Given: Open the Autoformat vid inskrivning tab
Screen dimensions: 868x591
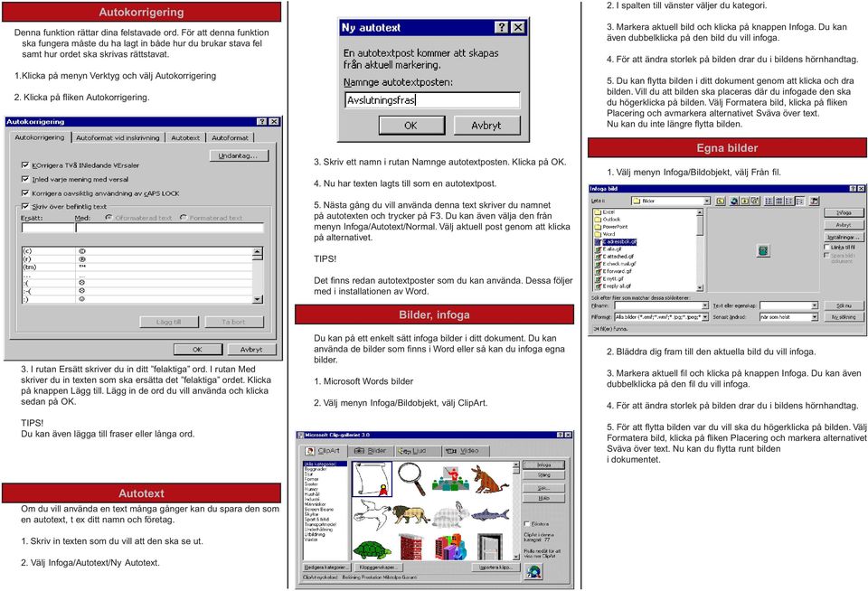Looking at the screenshot, I should click(118, 137).
